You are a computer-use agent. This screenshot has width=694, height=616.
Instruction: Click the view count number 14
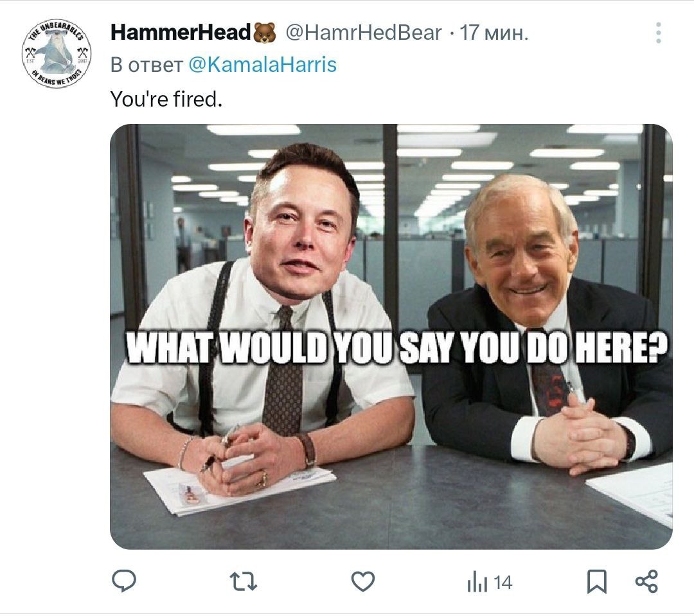point(503,583)
